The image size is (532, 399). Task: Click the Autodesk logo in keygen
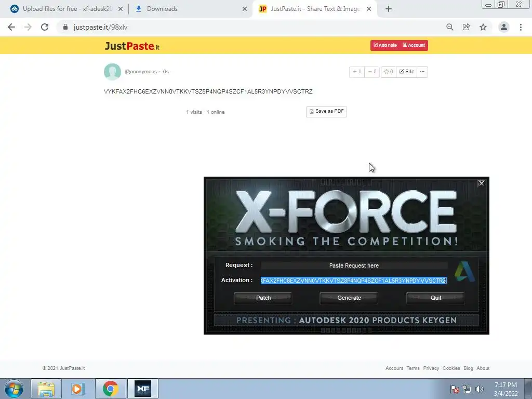click(464, 271)
